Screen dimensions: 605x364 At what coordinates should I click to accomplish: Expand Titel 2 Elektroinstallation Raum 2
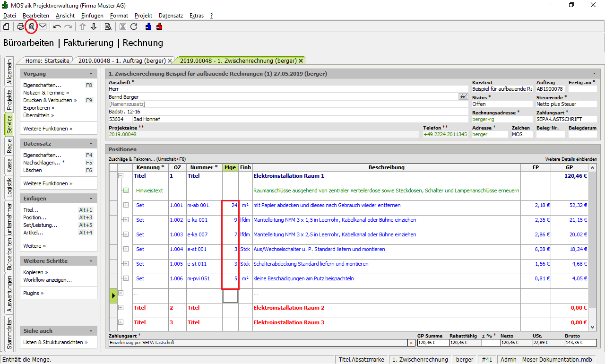(121, 308)
